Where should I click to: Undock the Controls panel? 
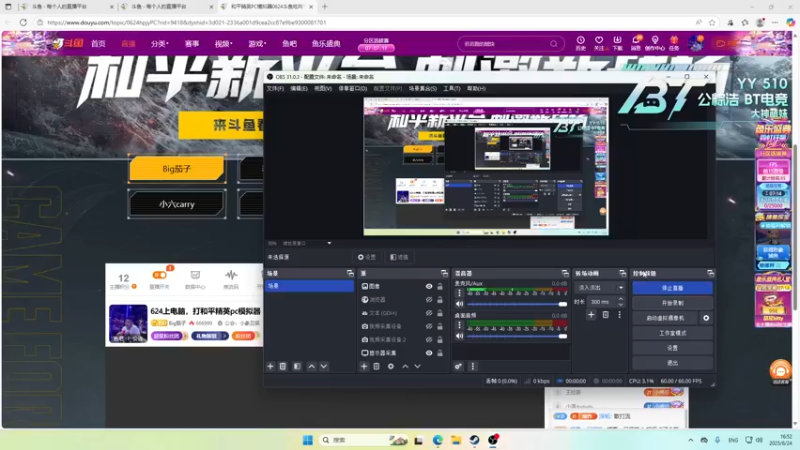click(x=710, y=273)
